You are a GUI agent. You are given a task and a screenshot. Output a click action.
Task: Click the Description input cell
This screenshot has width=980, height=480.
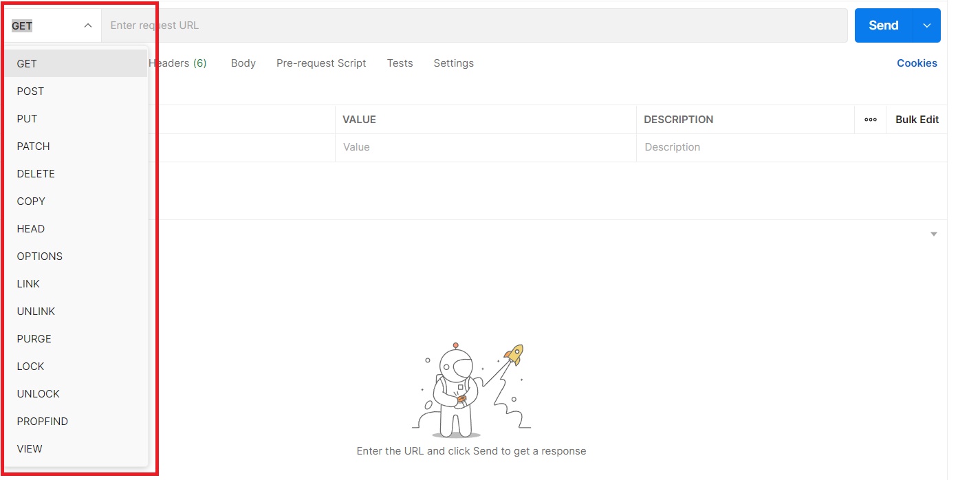[792, 147]
